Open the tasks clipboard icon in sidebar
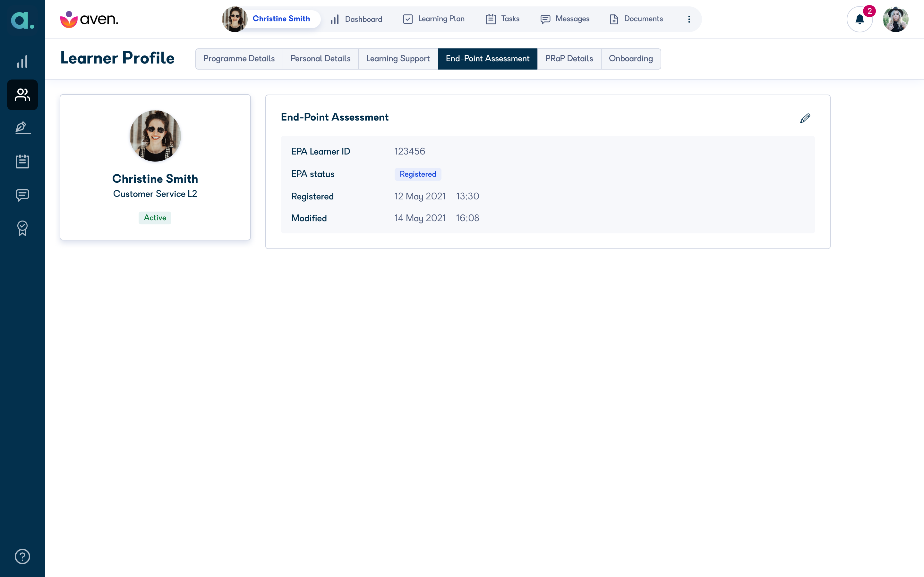 [x=22, y=161]
